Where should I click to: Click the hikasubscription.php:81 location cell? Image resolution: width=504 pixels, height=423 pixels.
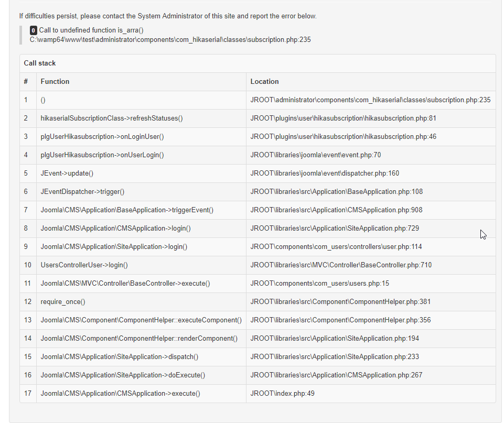point(343,118)
